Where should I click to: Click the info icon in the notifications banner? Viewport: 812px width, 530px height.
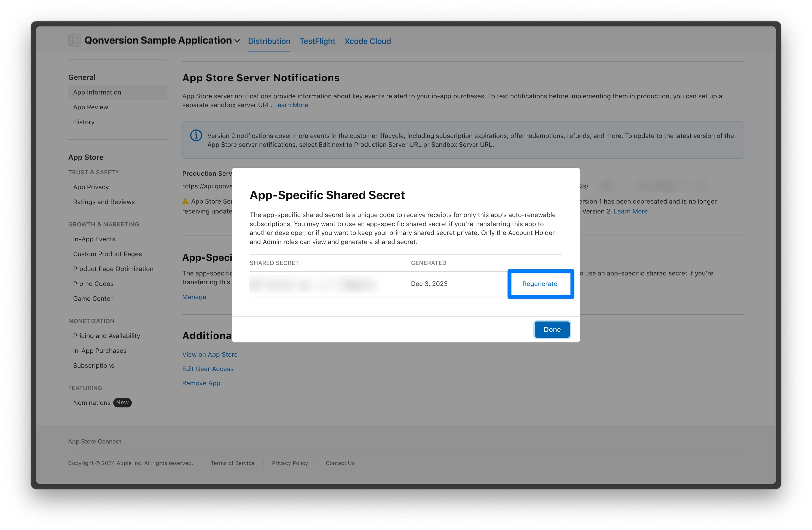pos(196,135)
